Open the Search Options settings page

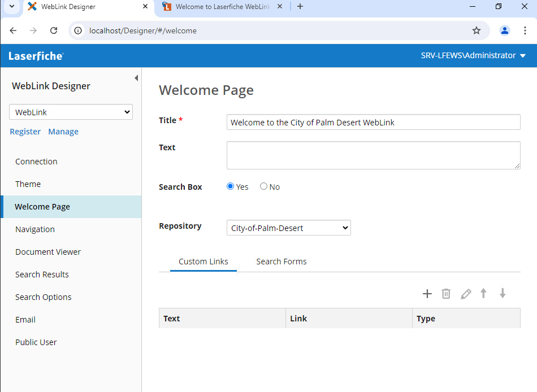43,297
